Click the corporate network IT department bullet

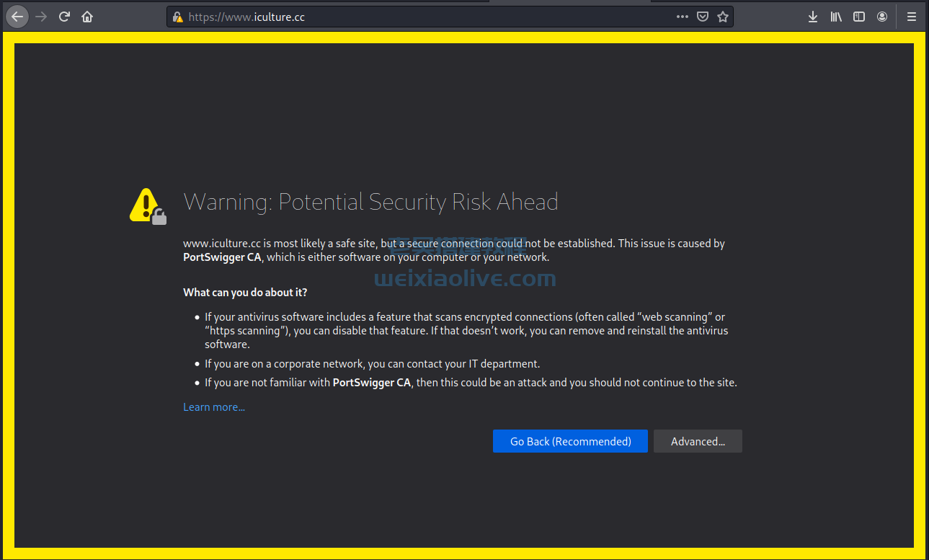[372, 364]
